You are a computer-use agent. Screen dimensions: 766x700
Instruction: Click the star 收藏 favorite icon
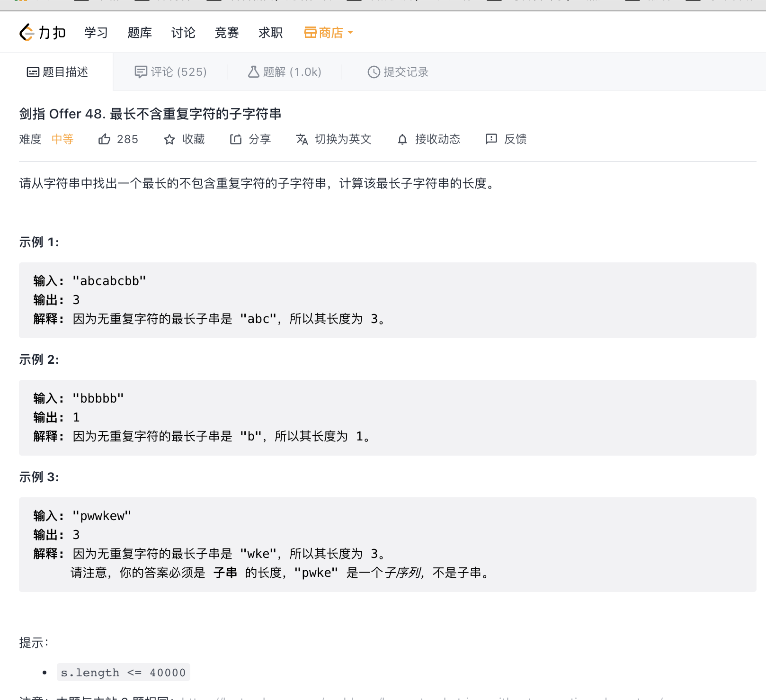pyautogui.click(x=169, y=139)
